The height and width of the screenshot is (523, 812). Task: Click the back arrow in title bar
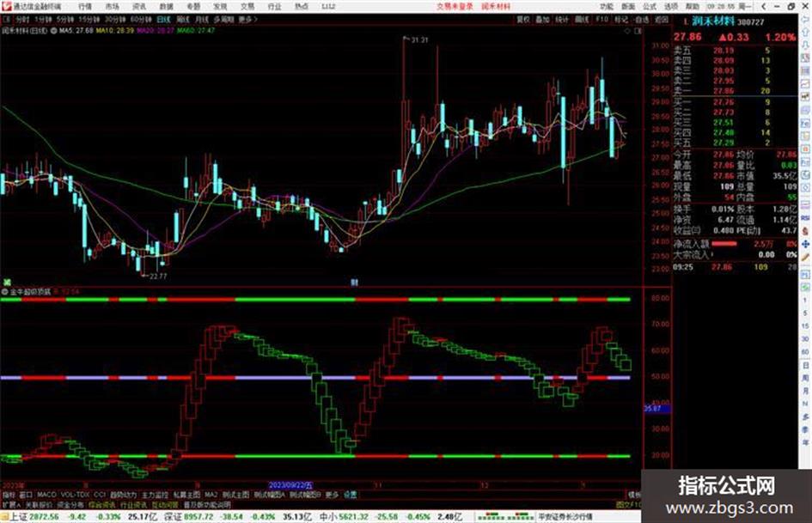point(764,6)
